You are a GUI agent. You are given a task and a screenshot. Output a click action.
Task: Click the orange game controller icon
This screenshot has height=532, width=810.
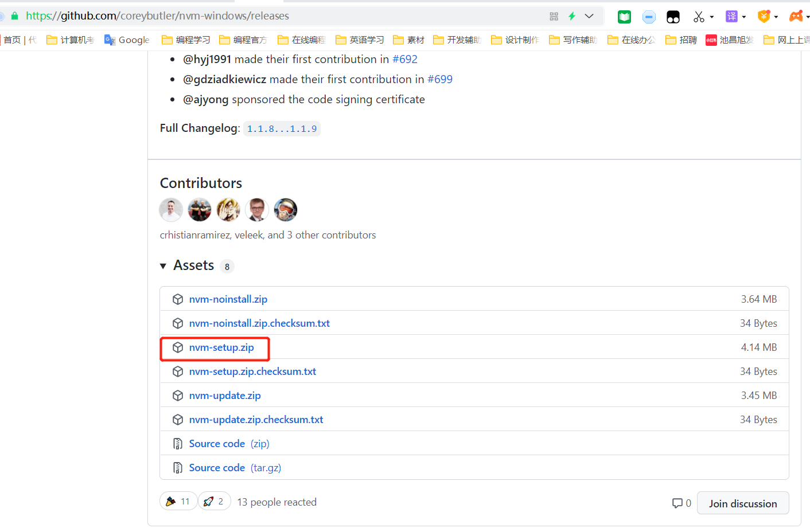796,17
